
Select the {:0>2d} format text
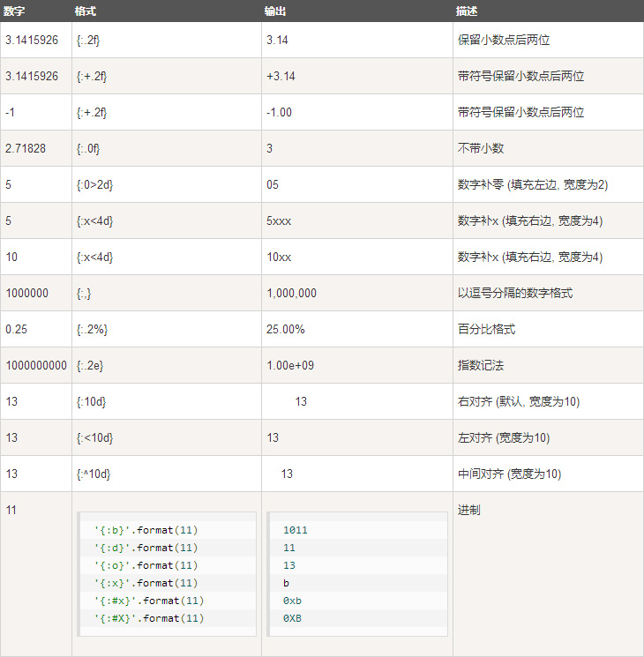[94, 185]
